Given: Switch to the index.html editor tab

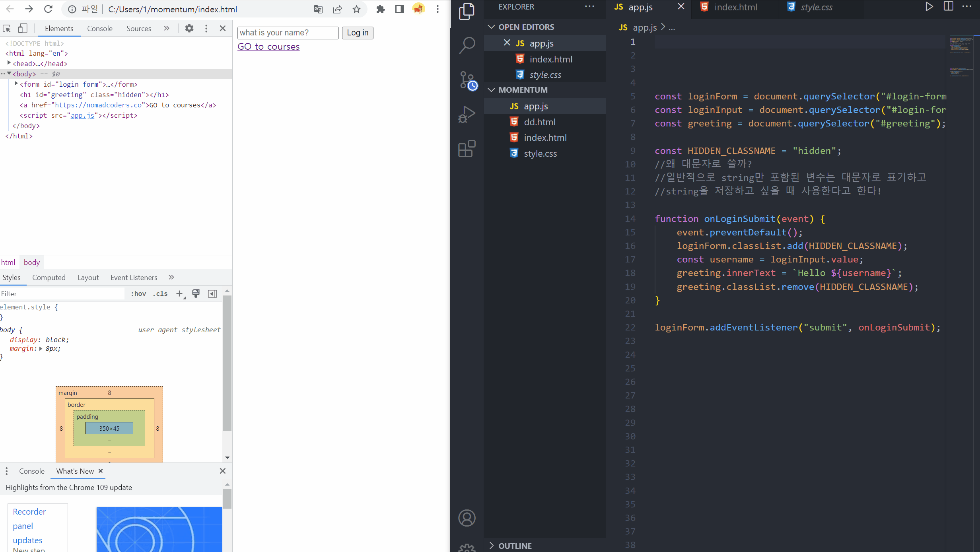Looking at the screenshot, I should (735, 7).
